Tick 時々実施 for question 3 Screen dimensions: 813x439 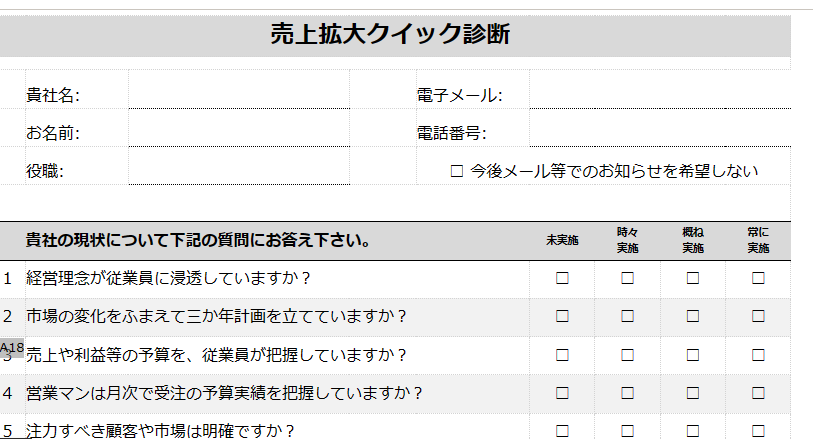pyautogui.click(x=627, y=355)
